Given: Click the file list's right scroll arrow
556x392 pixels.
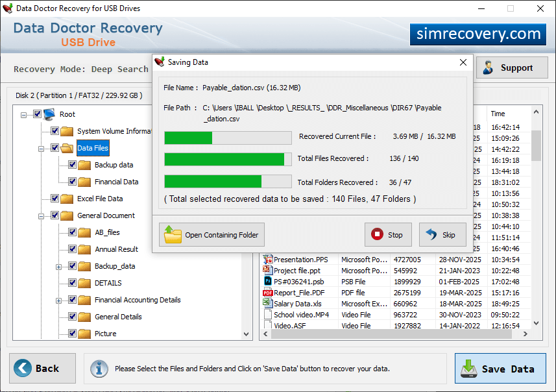Looking at the screenshot, I should (x=525, y=334).
